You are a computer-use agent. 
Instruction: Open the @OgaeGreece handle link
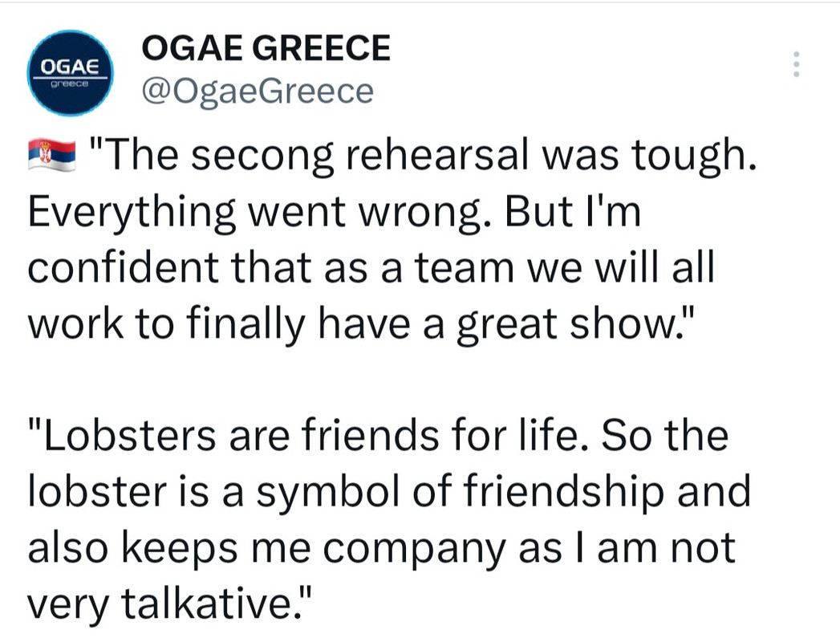tap(258, 91)
